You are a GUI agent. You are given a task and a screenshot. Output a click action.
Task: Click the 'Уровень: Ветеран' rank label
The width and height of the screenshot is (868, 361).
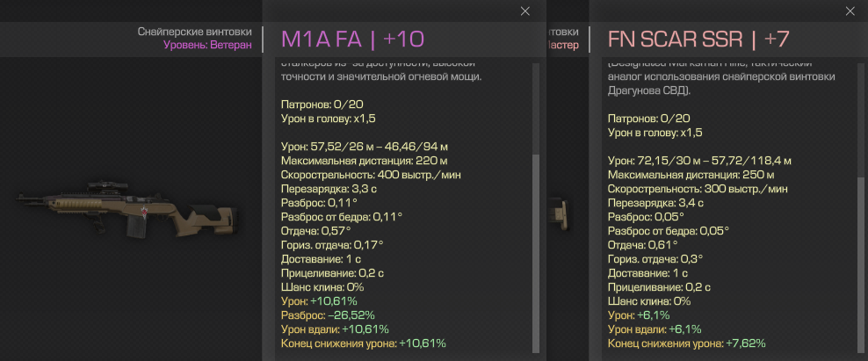coord(207,45)
